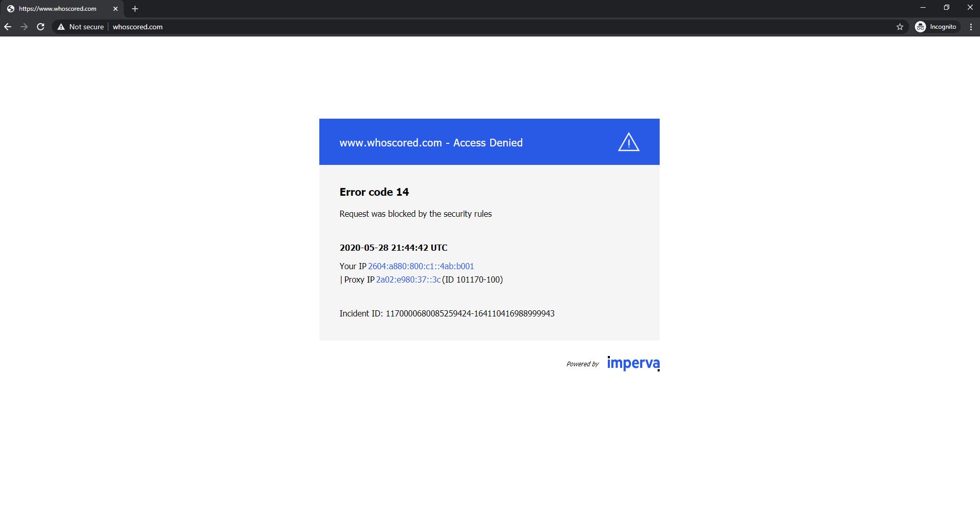Screen dimensions: 980x505
Task: Click the warning triangle on the blue banner
Action: tap(627, 142)
